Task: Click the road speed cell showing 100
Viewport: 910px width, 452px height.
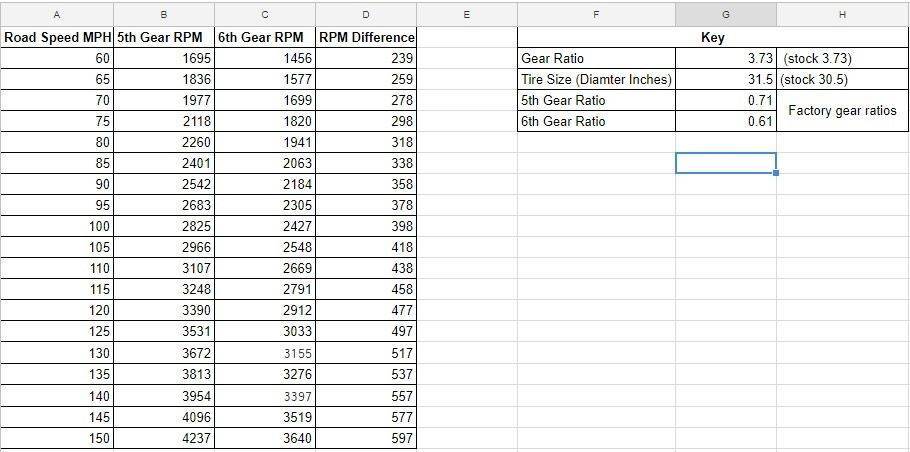Action: (56, 226)
